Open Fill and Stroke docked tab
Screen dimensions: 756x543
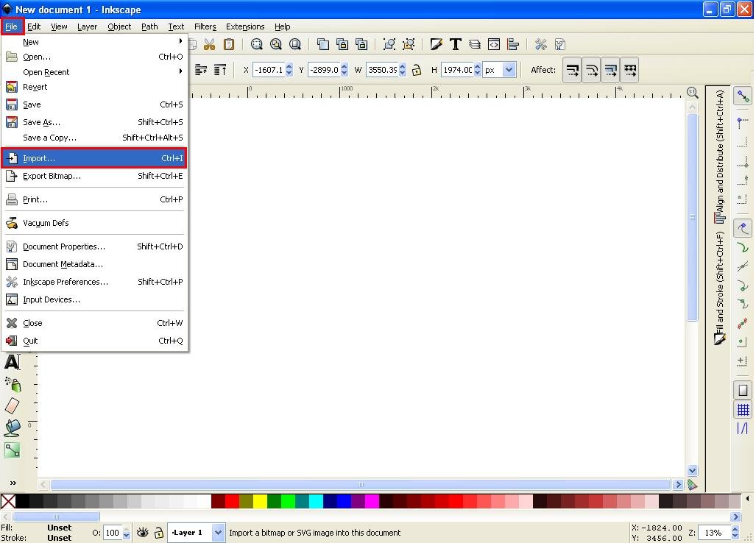point(720,288)
